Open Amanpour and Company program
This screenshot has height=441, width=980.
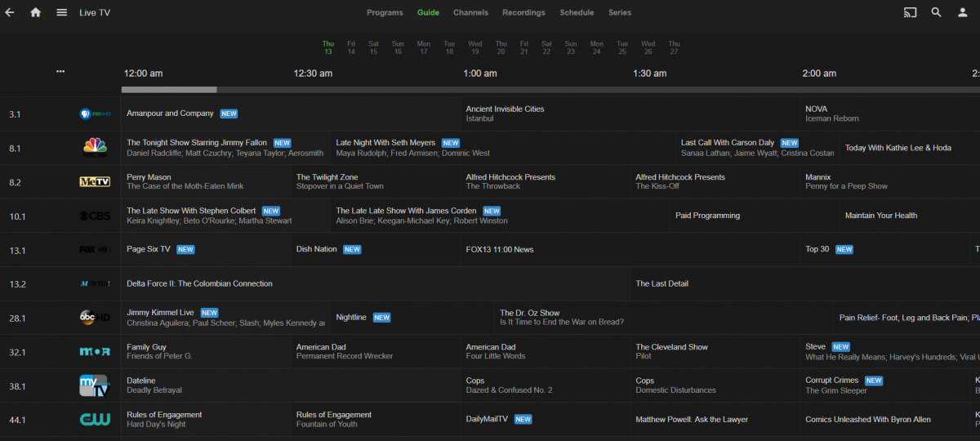(290, 114)
